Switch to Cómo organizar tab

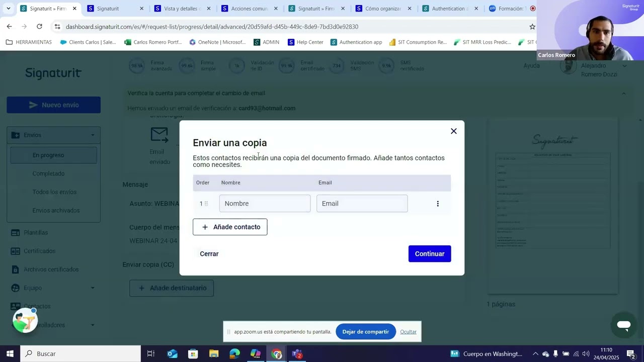tap(383, 9)
